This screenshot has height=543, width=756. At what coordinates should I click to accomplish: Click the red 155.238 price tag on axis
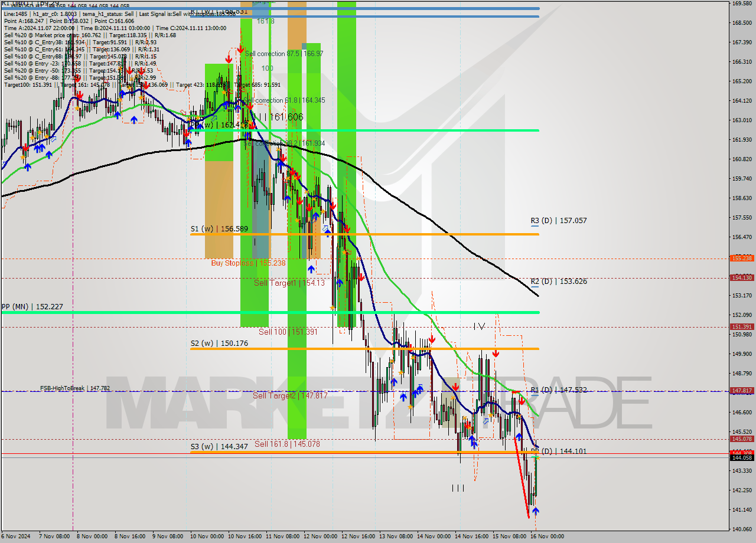(742, 258)
